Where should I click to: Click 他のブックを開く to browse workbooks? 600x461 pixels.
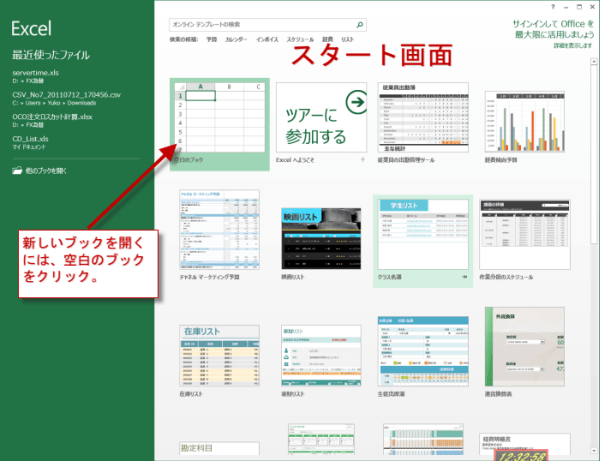tap(46, 171)
